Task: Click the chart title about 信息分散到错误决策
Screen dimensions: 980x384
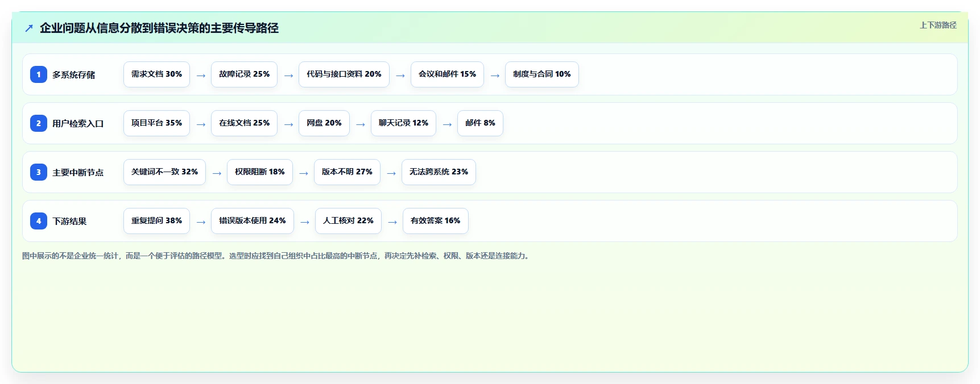Action: point(159,28)
